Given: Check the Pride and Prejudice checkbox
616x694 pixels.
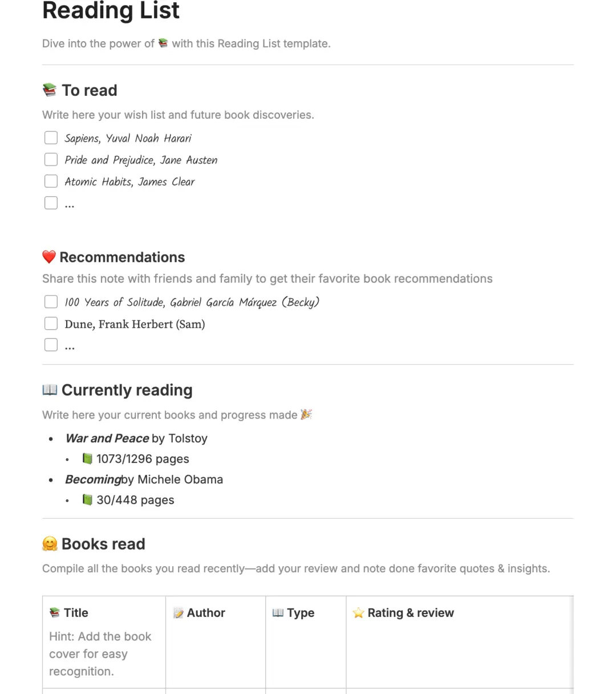Looking at the screenshot, I should pos(51,159).
